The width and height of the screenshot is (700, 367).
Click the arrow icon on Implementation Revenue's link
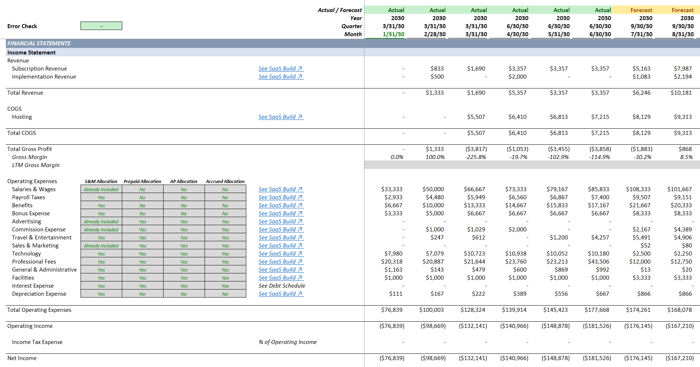[x=300, y=77]
